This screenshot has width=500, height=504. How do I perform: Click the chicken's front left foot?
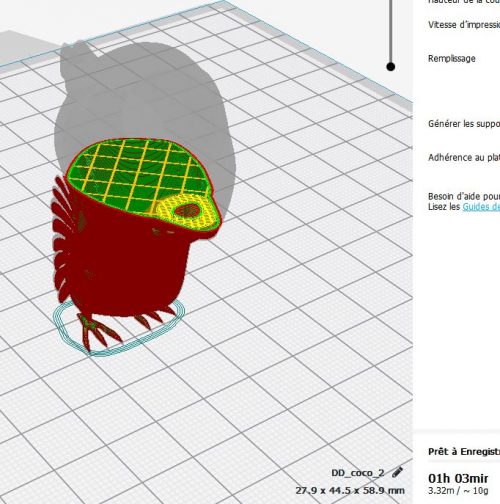(x=97, y=331)
